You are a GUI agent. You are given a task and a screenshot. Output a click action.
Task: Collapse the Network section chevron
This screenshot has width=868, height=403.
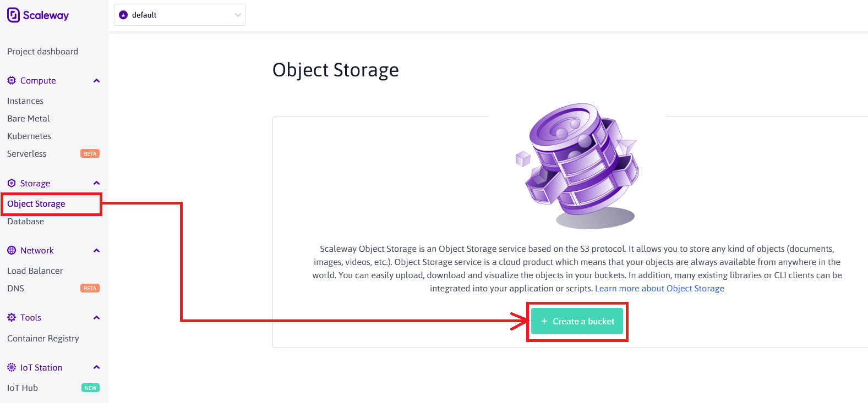click(97, 251)
